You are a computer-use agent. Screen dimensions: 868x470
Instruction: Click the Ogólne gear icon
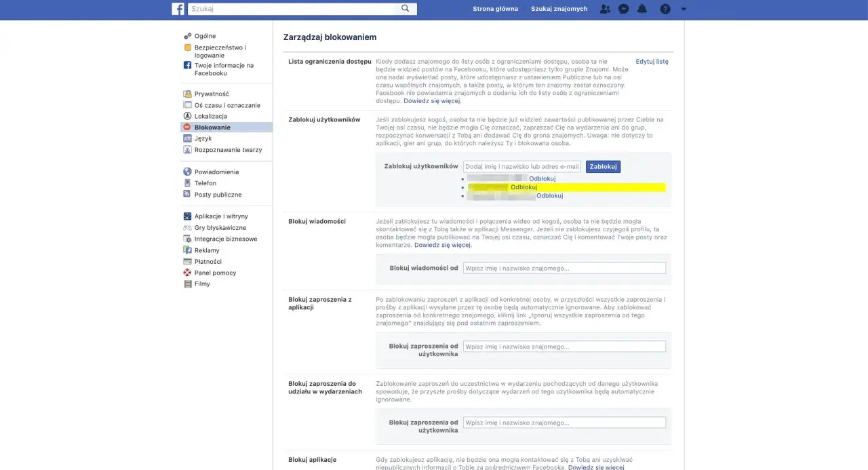click(x=188, y=36)
